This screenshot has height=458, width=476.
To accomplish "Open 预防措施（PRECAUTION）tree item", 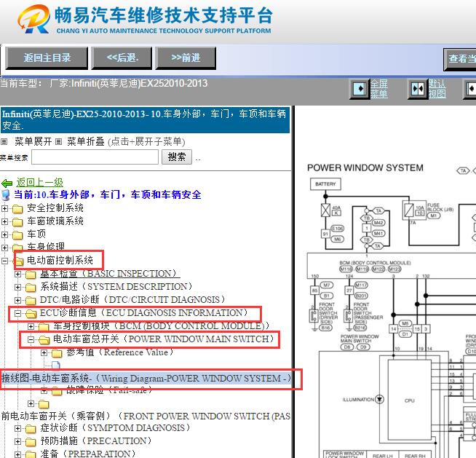I will (x=96, y=441).
